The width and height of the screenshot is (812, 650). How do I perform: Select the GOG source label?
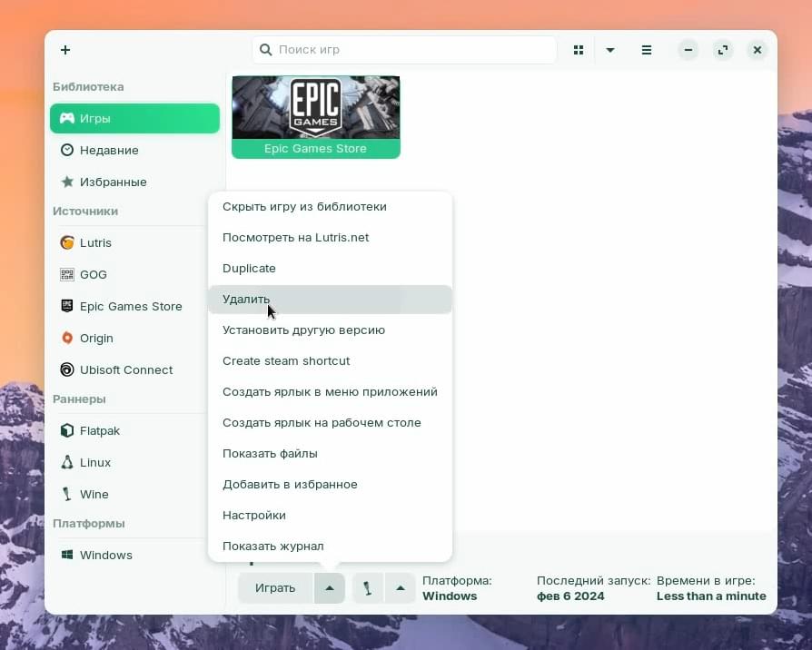(94, 274)
